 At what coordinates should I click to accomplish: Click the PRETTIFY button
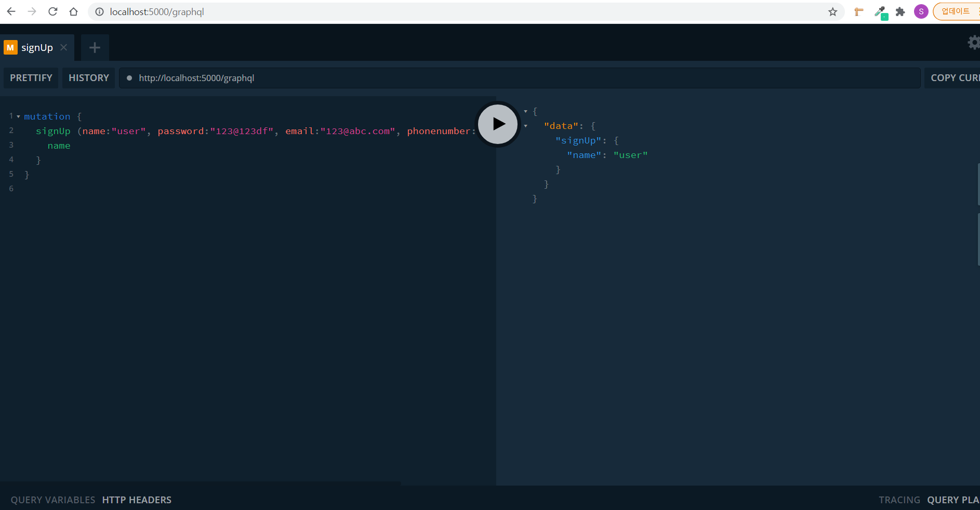coord(31,78)
